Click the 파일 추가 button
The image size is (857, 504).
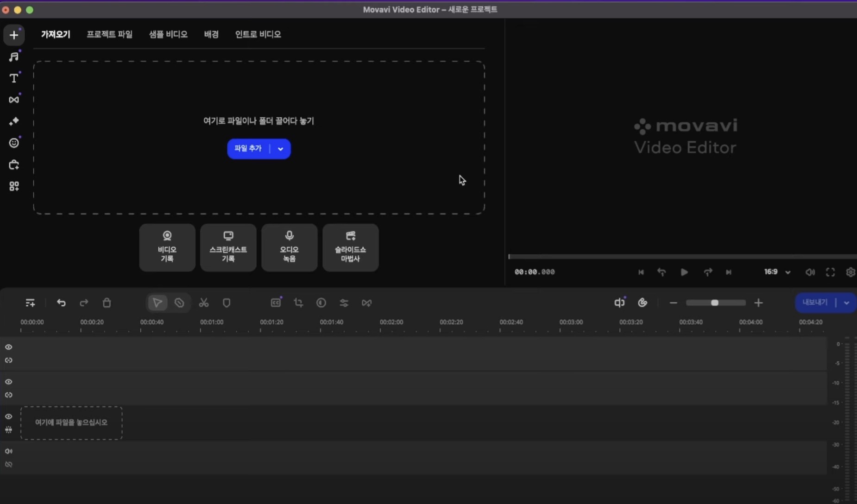[x=248, y=149]
